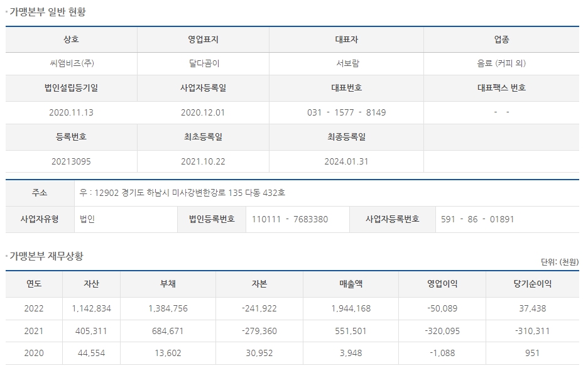The width and height of the screenshot is (588, 373).
Task: Click the 매출액 column header
Action: [x=351, y=284]
